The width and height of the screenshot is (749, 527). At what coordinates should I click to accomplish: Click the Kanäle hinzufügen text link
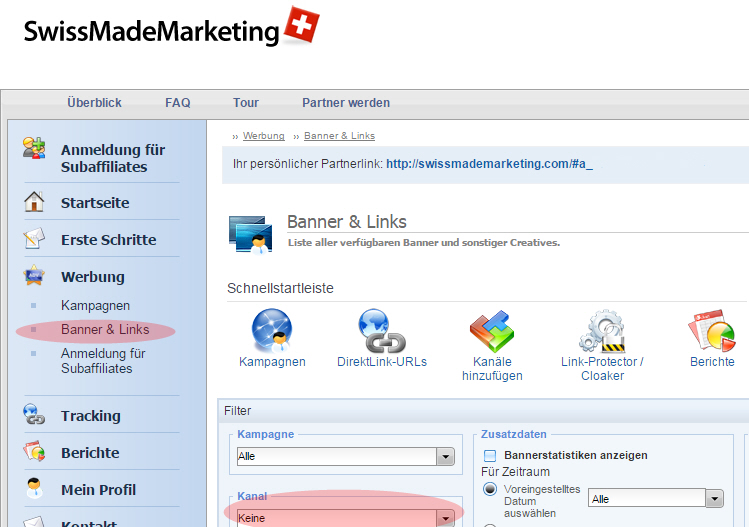(x=492, y=369)
